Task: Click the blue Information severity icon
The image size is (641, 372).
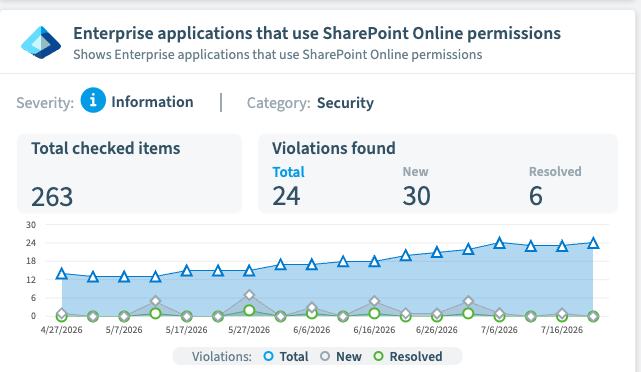Action: point(93,100)
